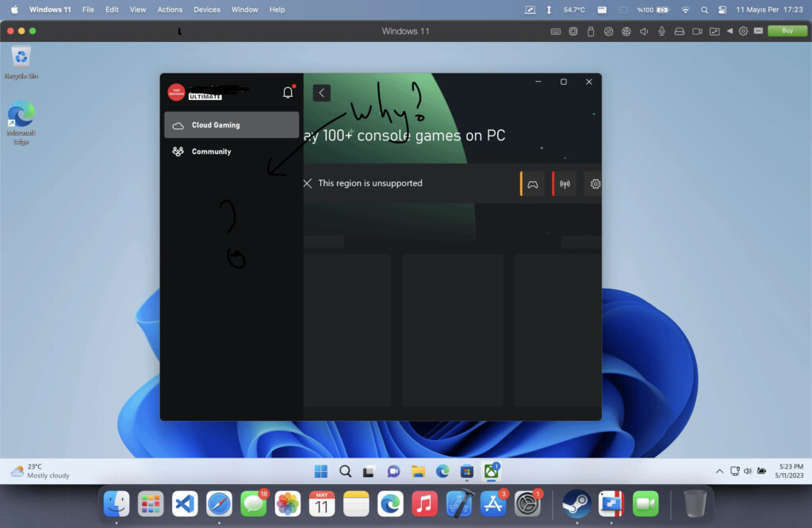Open Parallels VM configuration gear icon
The height and width of the screenshot is (528, 812).
(743, 31)
